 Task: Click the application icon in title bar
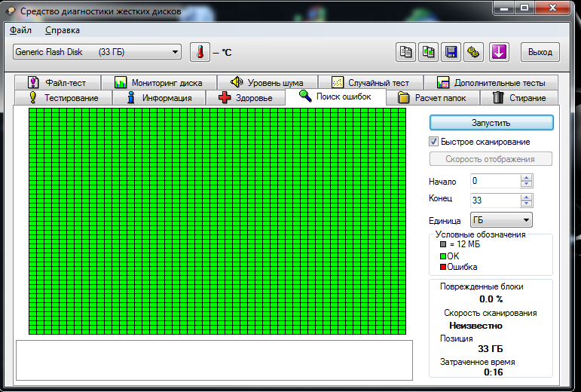coord(11,11)
